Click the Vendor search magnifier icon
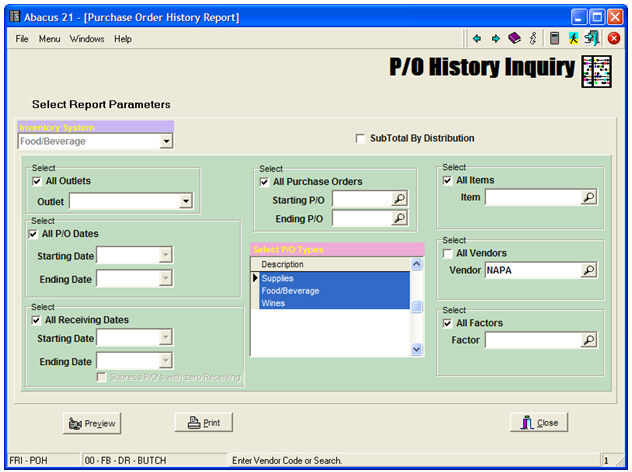 tap(589, 270)
